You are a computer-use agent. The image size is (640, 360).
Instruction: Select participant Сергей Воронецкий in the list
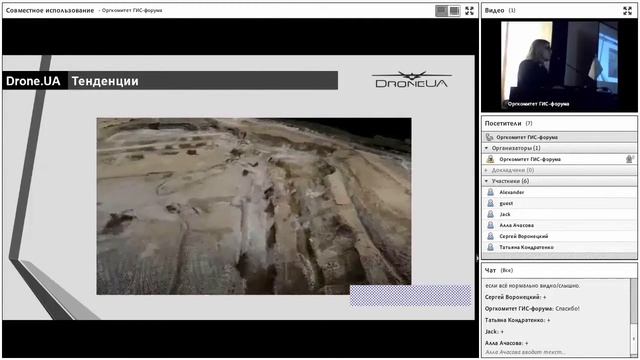(x=559, y=236)
